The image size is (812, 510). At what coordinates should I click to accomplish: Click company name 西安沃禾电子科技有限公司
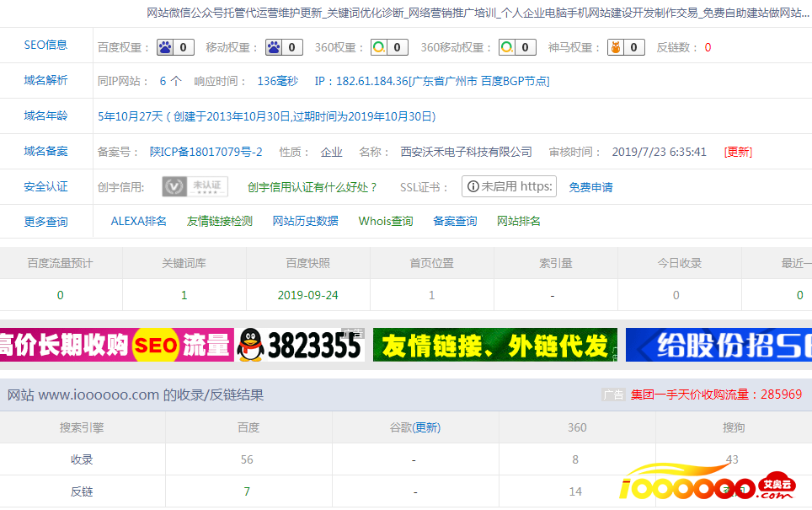coord(466,152)
